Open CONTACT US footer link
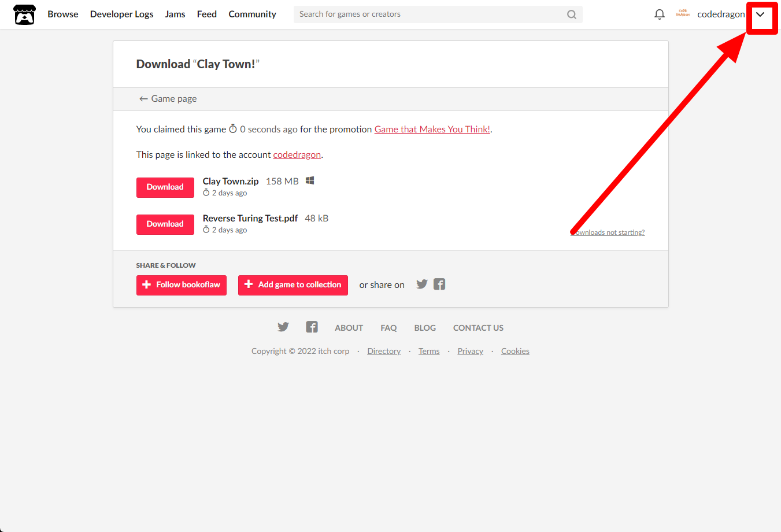781x532 pixels. click(478, 328)
